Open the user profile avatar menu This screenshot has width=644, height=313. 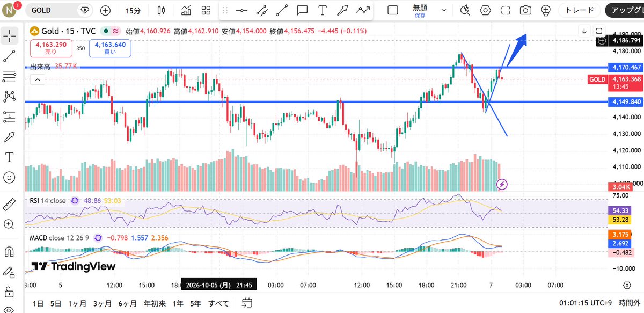9,9
